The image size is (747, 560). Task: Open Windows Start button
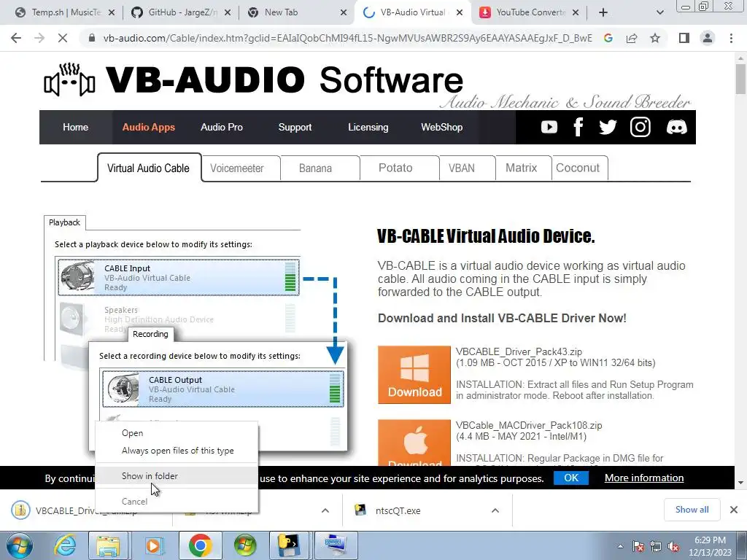tap(20, 545)
